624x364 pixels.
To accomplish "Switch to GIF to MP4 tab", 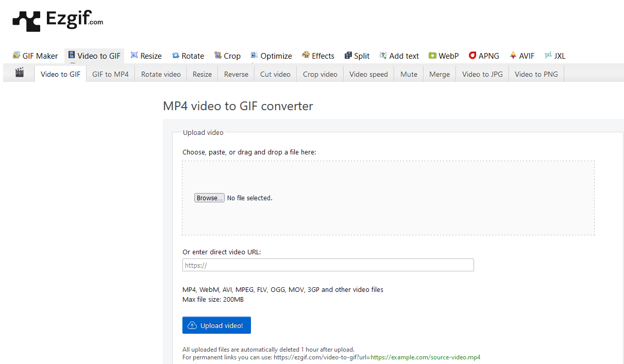I will (x=110, y=74).
